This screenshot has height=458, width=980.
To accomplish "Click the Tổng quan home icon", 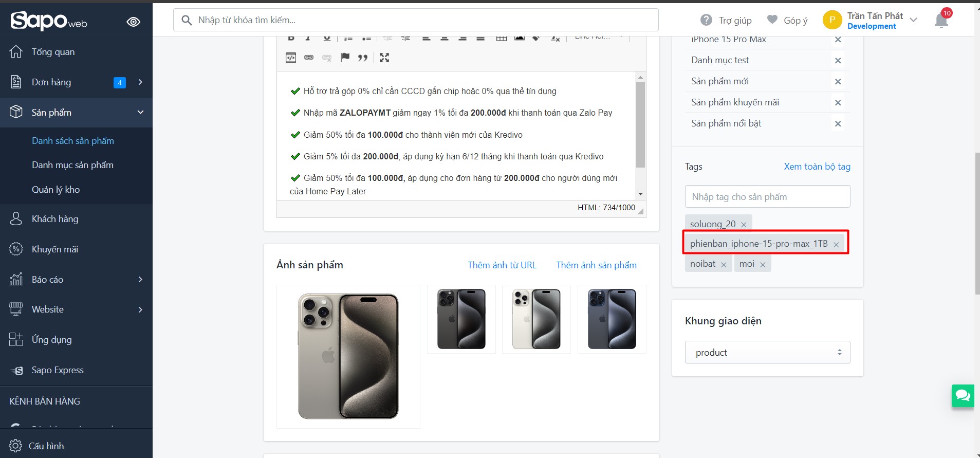I will tap(16, 51).
